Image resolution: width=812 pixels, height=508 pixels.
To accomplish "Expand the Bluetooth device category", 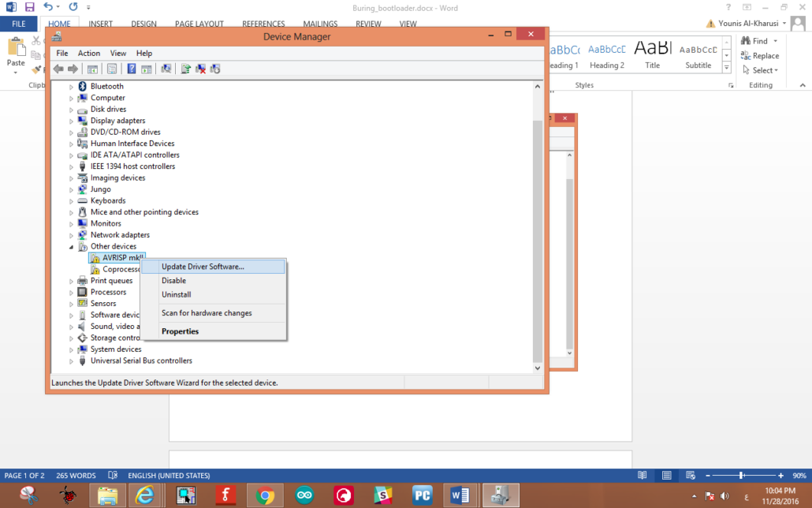I will (72, 87).
